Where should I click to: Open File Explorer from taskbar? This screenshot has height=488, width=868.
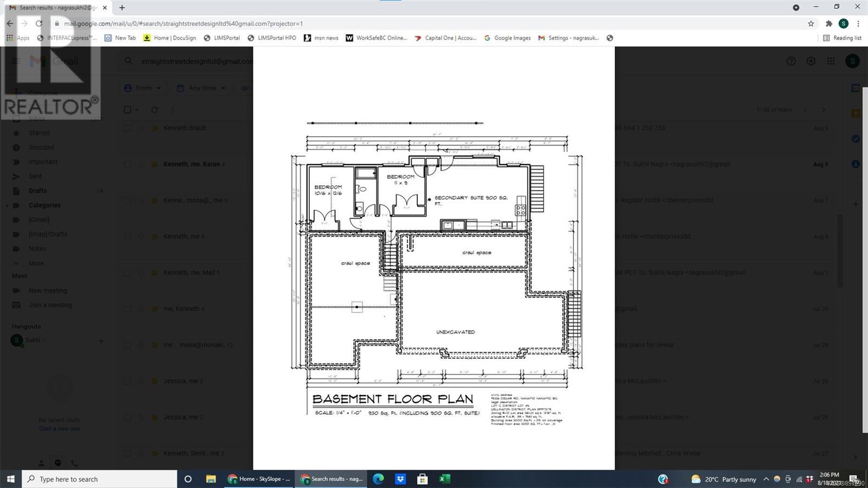(211, 479)
